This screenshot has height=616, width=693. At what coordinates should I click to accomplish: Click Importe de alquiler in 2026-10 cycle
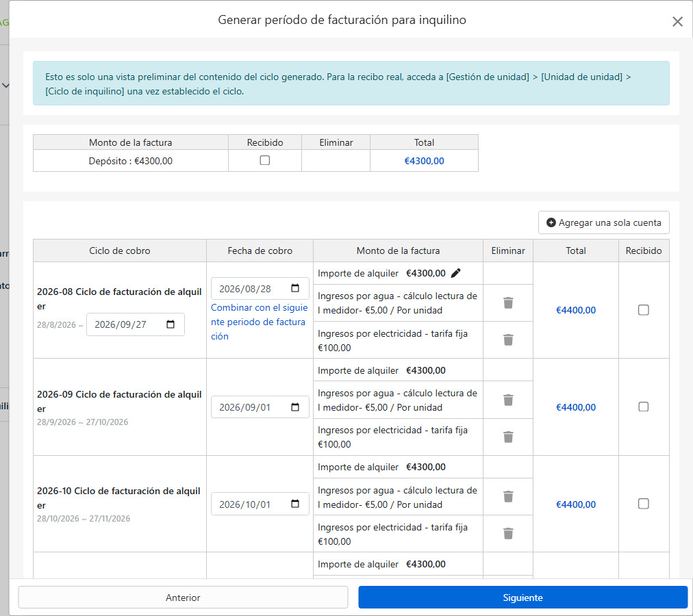point(358,467)
